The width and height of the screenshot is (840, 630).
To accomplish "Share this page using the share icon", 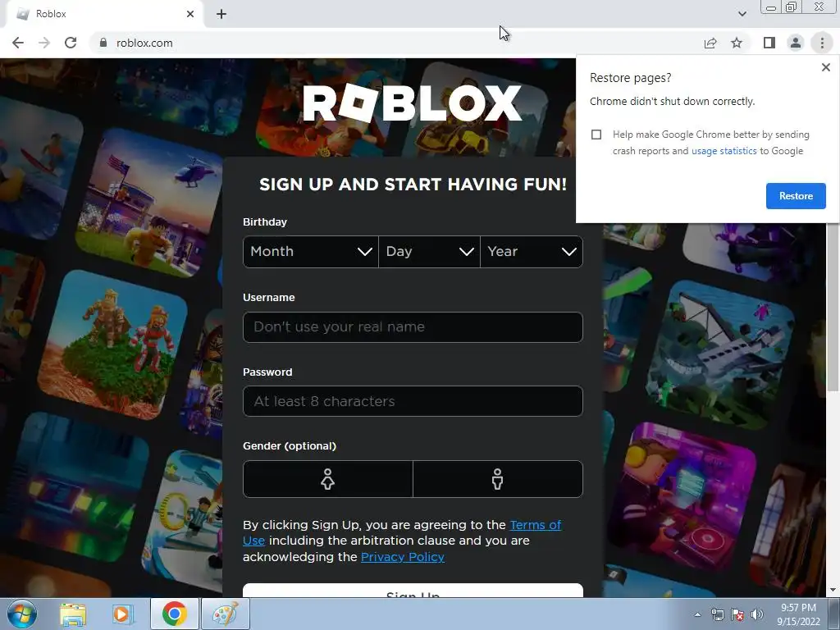I will point(710,43).
